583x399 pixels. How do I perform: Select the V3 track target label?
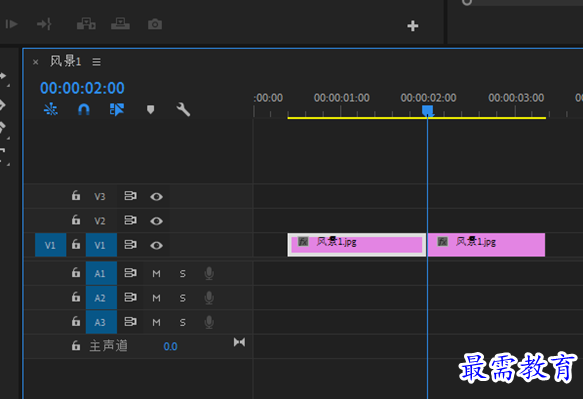[100, 196]
